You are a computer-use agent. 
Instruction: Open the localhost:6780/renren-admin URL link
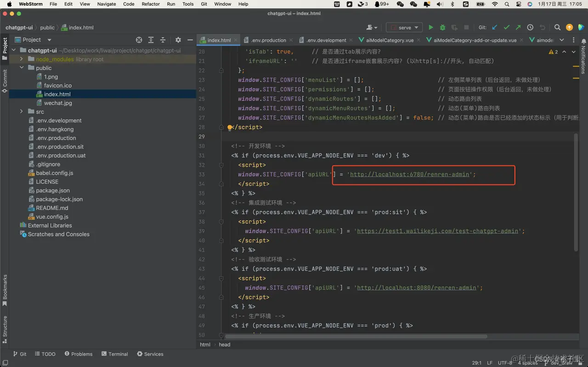pos(410,175)
